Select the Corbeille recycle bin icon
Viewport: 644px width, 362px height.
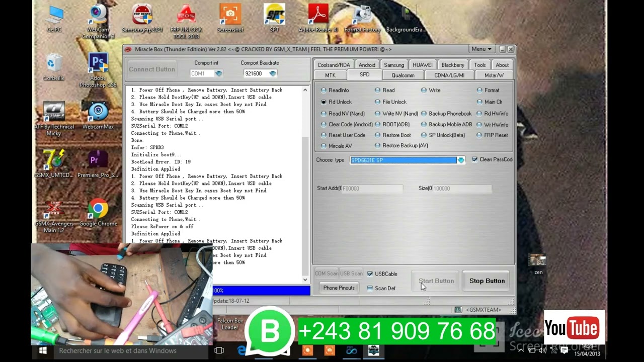click(54, 67)
